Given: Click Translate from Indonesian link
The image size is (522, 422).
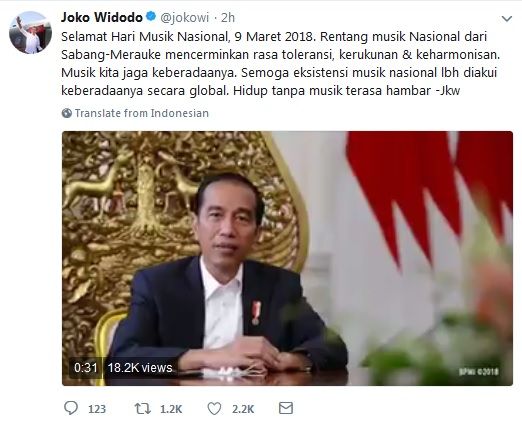Looking at the screenshot, I should pos(142,113).
